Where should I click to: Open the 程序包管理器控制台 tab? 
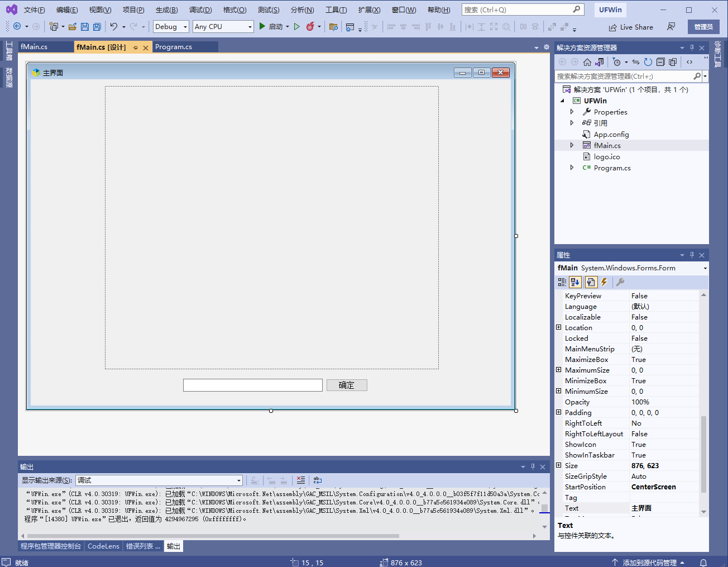[x=51, y=546]
